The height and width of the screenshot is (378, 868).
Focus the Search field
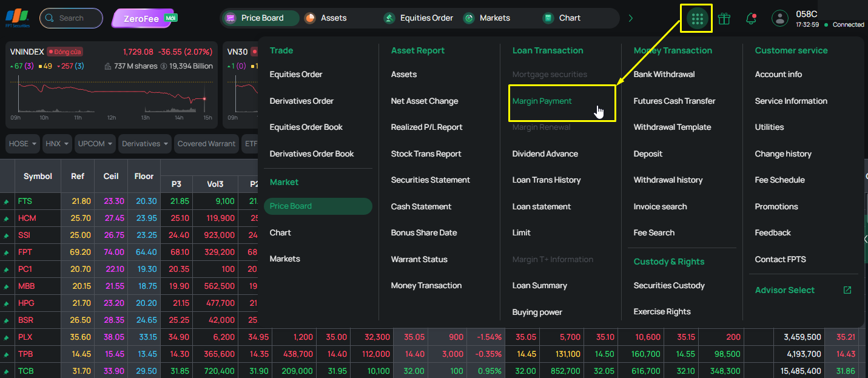pos(71,18)
